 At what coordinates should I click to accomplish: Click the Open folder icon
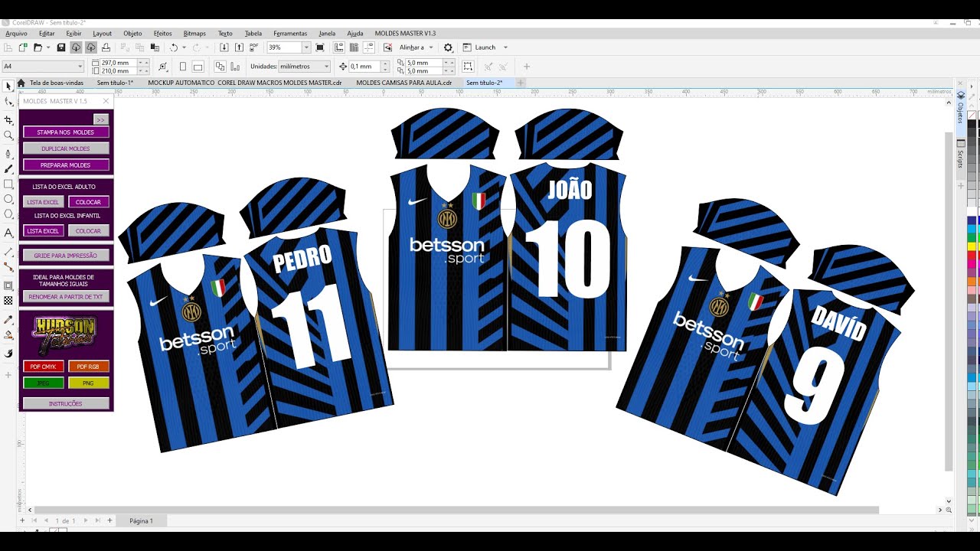pyautogui.click(x=37, y=47)
